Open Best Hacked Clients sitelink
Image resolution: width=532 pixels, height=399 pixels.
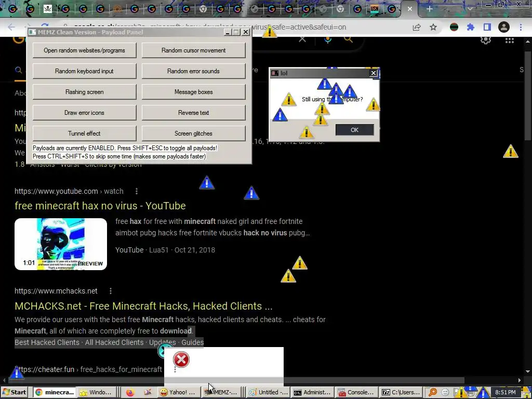tap(47, 342)
